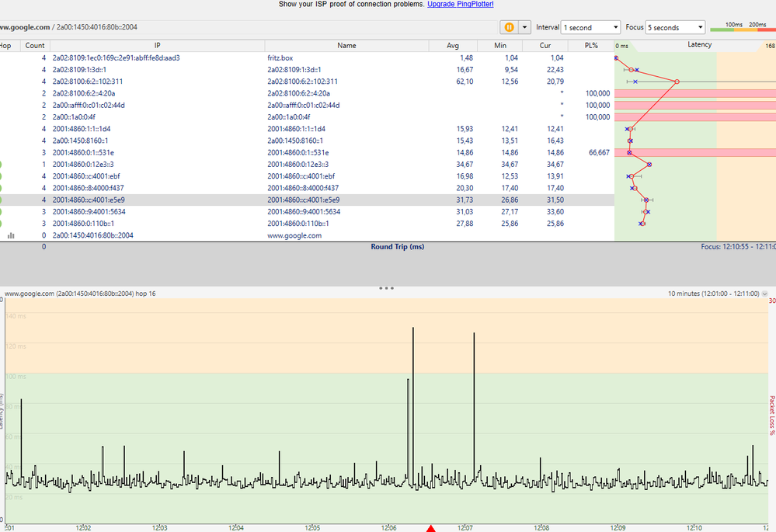Select IP 2001:4860:0:110b::1 cell
Viewport: 776px width, 532px height.
[x=83, y=224]
